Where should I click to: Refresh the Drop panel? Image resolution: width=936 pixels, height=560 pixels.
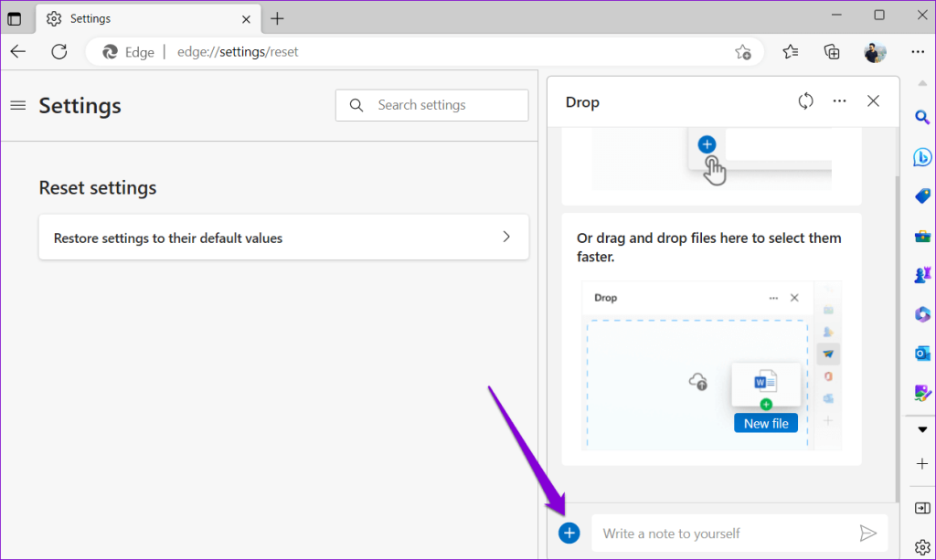click(805, 101)
